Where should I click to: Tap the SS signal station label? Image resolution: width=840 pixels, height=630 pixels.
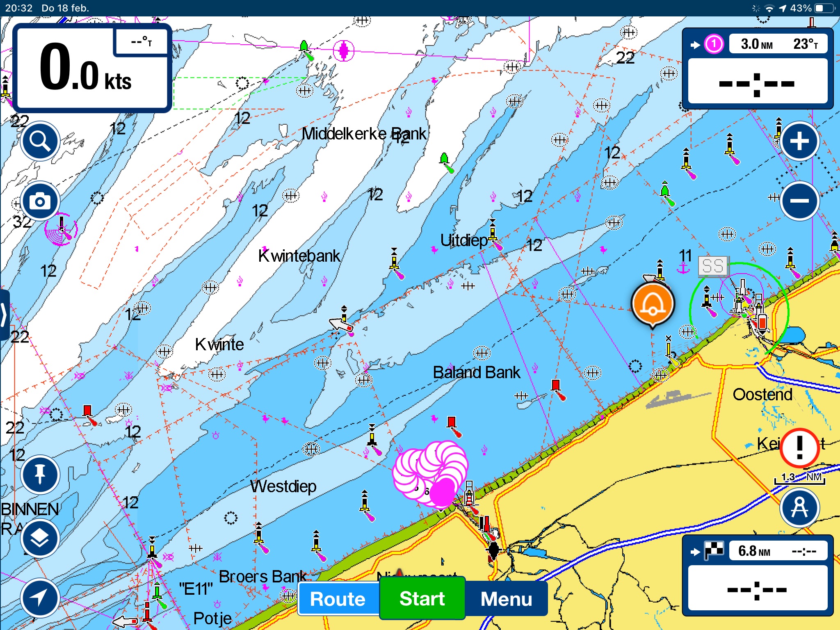[x=712, y=266]
